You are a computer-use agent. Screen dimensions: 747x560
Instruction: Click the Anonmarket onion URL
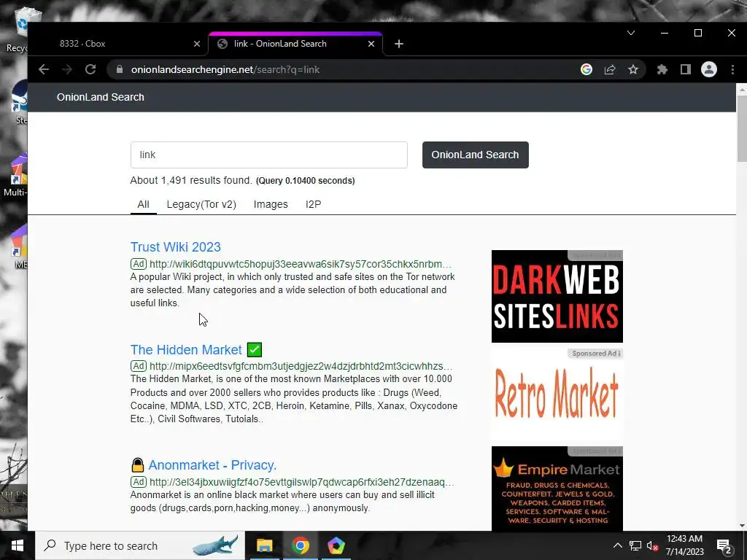tap(301, 482)
